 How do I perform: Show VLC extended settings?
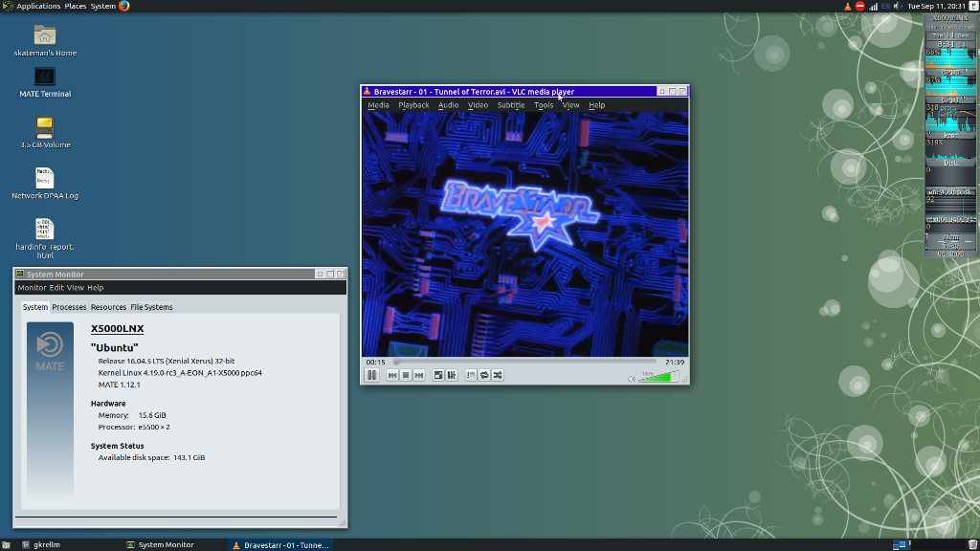pyautogui.click(x=452, y=375)
